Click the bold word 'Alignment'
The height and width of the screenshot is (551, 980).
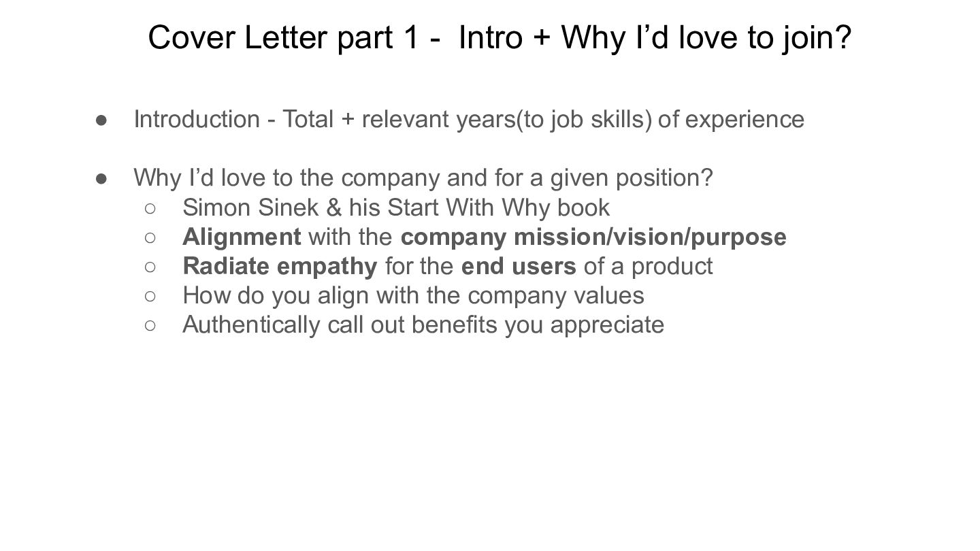coord(242,237)
